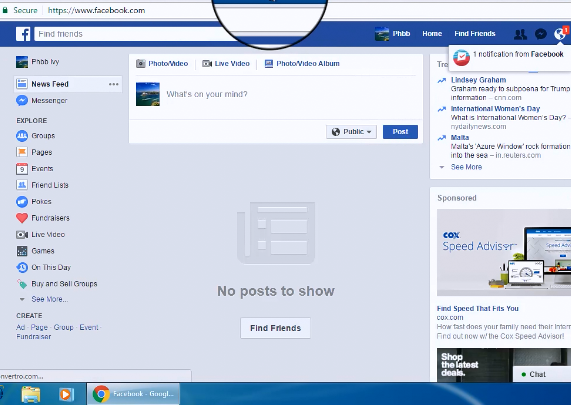Screen dimensions: 571x405
Task: Click the browser address bar URL
Action: point(97,11)
